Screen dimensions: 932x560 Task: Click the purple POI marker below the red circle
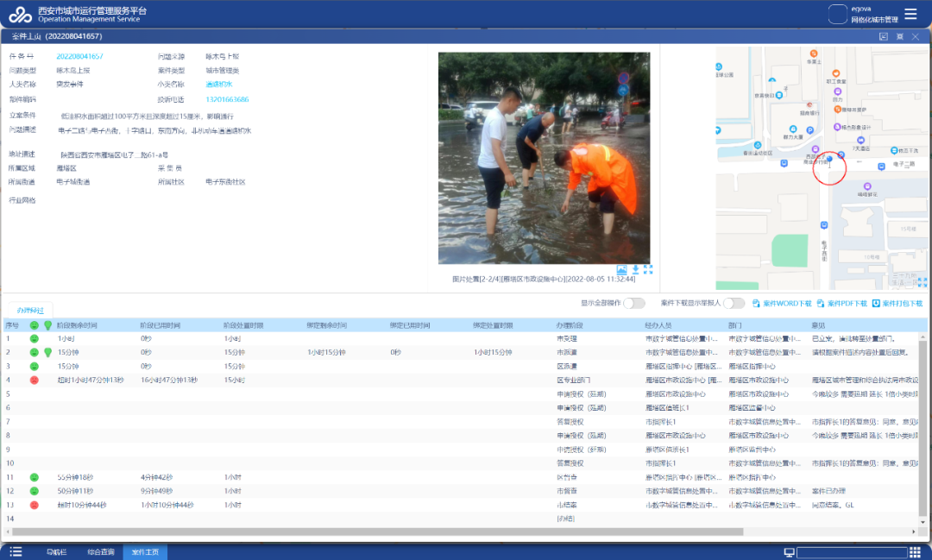pyautogui.click(x=867, y=186)
